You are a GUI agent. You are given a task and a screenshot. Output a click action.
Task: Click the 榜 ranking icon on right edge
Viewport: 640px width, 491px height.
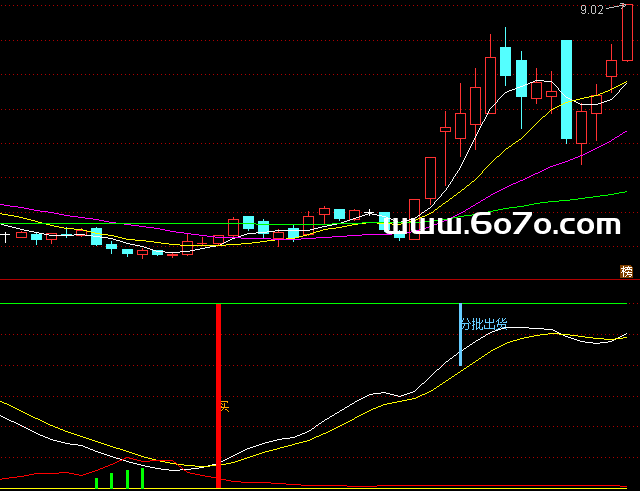click(627, 271)
